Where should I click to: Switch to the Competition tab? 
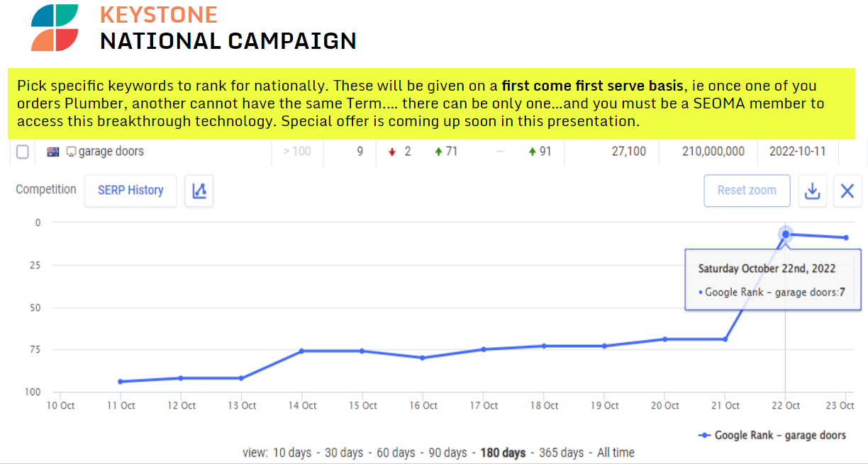(46, 189)
